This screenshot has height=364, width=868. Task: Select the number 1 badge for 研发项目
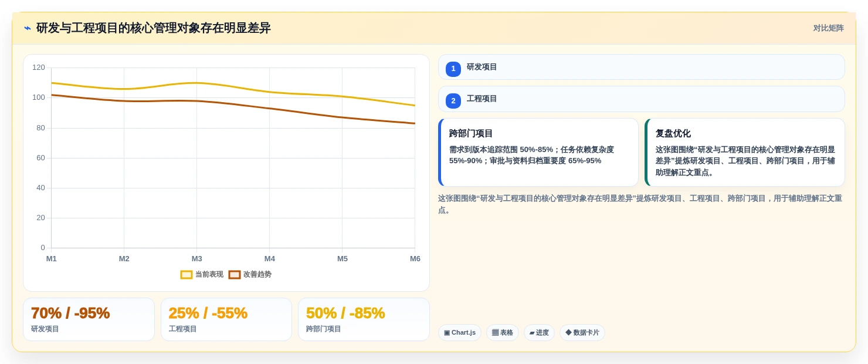[x=453, y=69]
